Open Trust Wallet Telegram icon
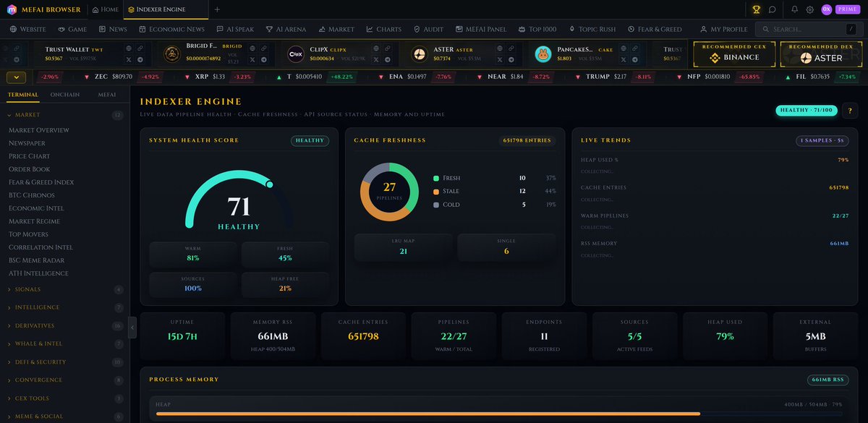The height and width of the screenshot is (423, 868). [140, 59]
